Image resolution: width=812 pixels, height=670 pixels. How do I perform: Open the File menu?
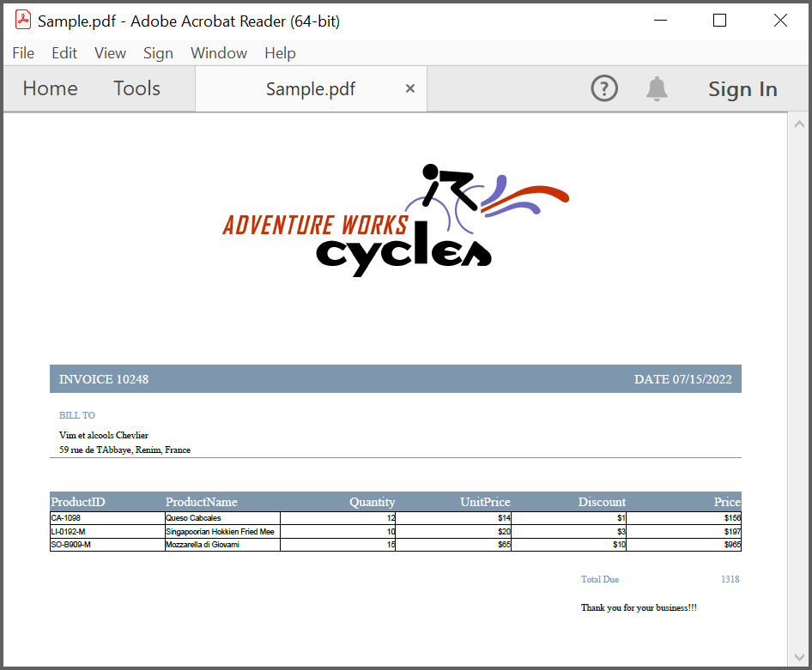(23, 53)
